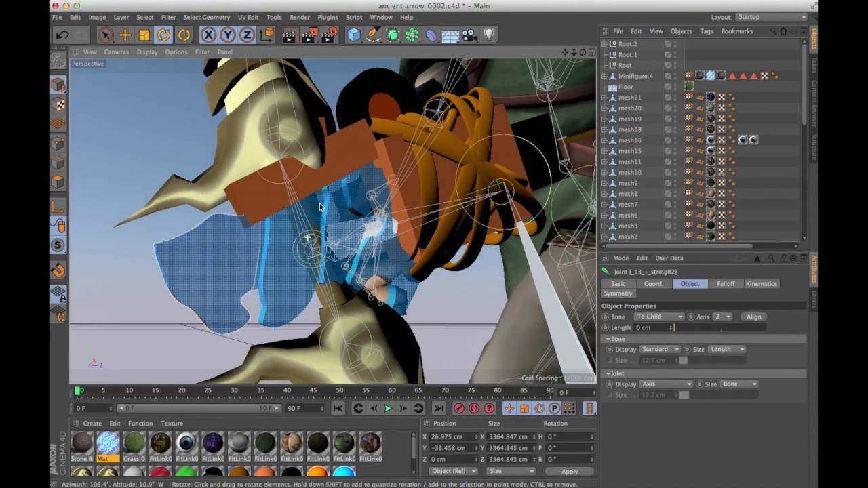868x488 pixels.
Task: Click the Symmetry tab
Action: (x=618, y=293)
